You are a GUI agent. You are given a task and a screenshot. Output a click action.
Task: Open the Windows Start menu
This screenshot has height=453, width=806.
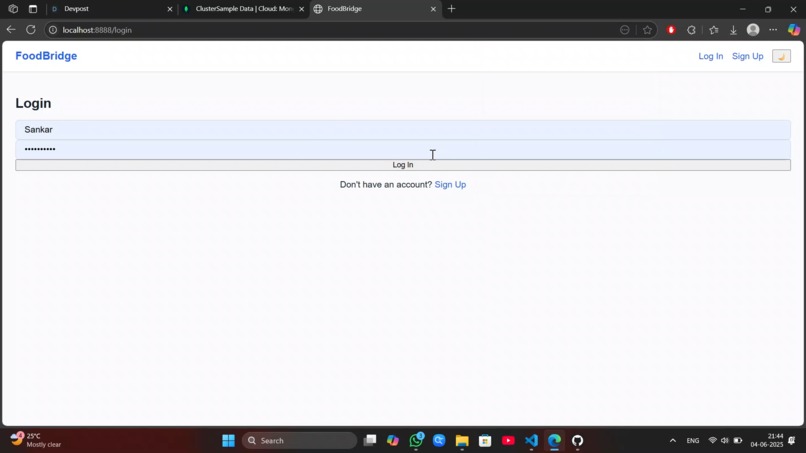coord(228,441)
